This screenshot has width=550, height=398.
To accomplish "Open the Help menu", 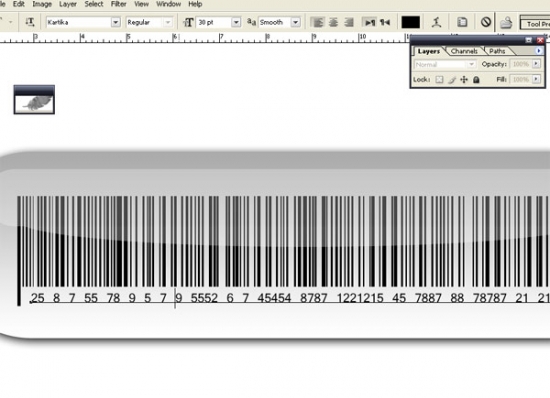I will click(195, 4).
